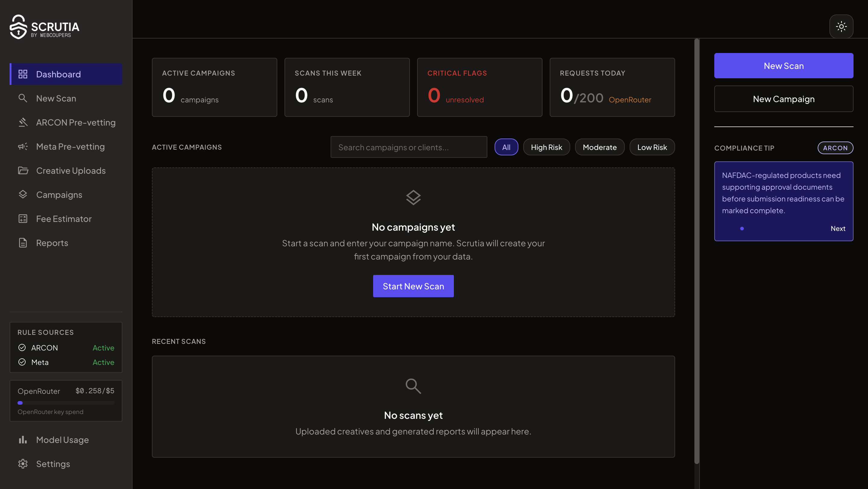This screenshot has width=868, height=489.
Task: Click the ARCON checkmark icon in Rule Sources
Action: click(22, 348)
